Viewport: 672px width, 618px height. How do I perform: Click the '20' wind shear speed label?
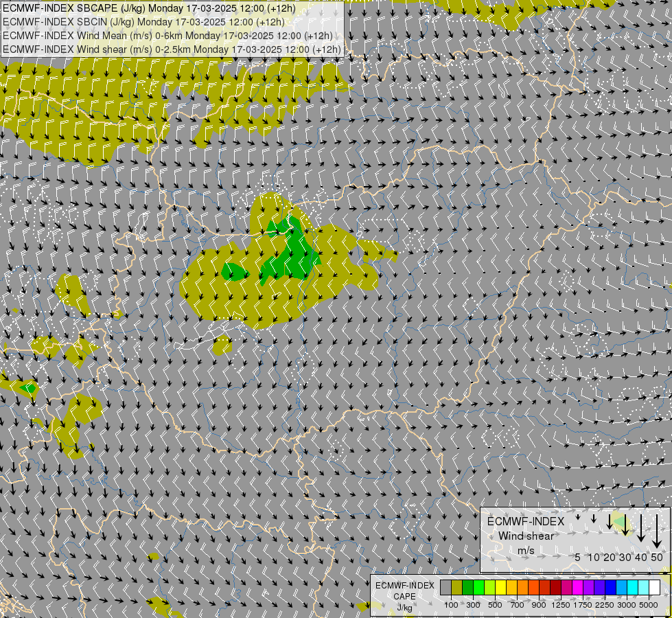click(610, 557)
